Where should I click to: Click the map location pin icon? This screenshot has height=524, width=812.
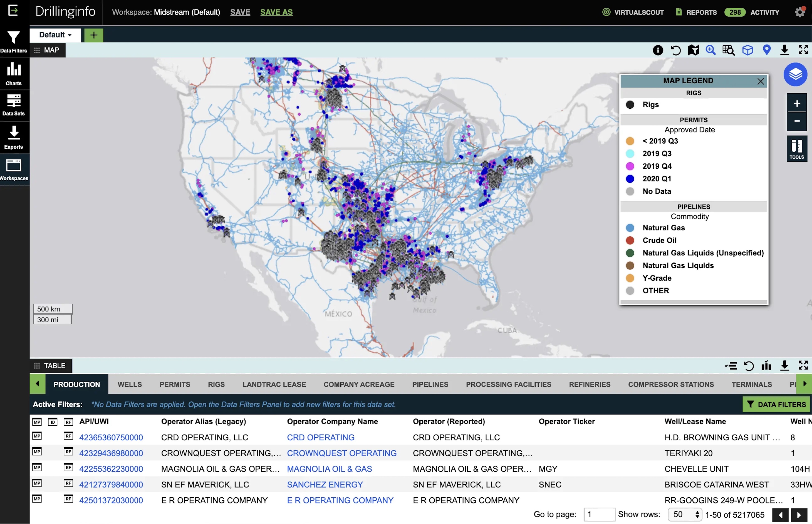[x=766, y=50]
